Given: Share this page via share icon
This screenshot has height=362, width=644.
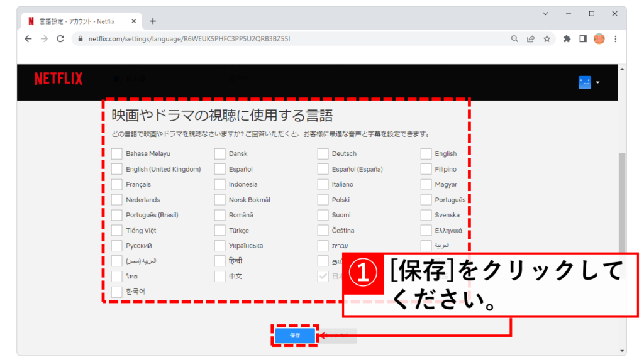Looking at the screenshot, I should tap(531, 39).
